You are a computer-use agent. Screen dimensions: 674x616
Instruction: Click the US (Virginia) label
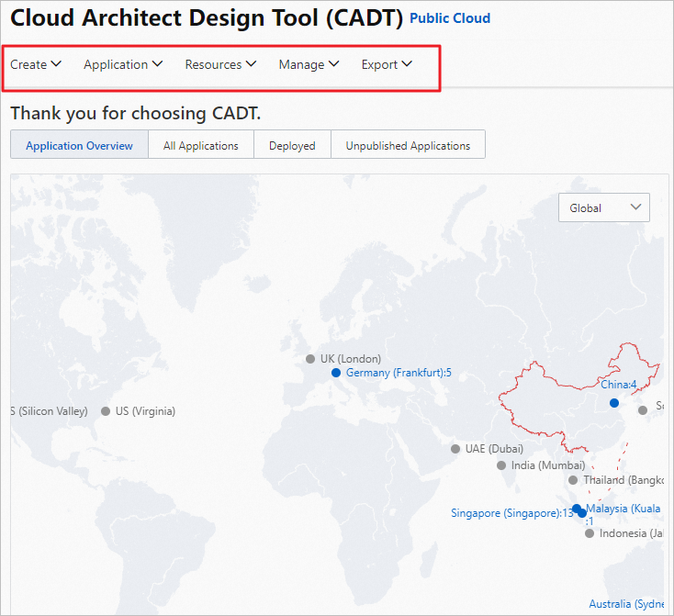coord(145,411)
